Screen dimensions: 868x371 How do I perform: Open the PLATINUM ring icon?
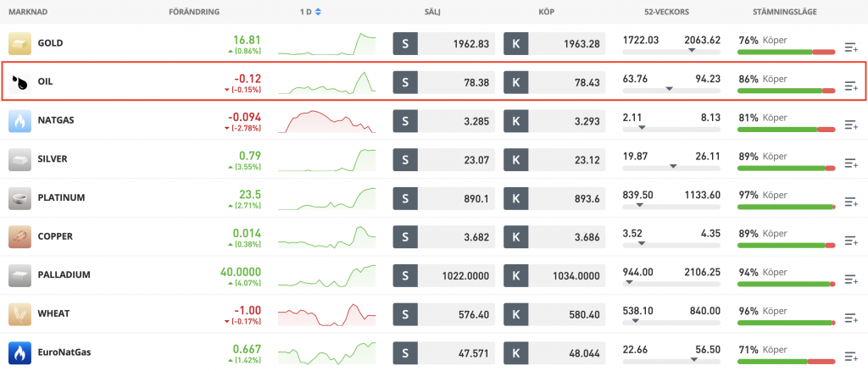19,198
